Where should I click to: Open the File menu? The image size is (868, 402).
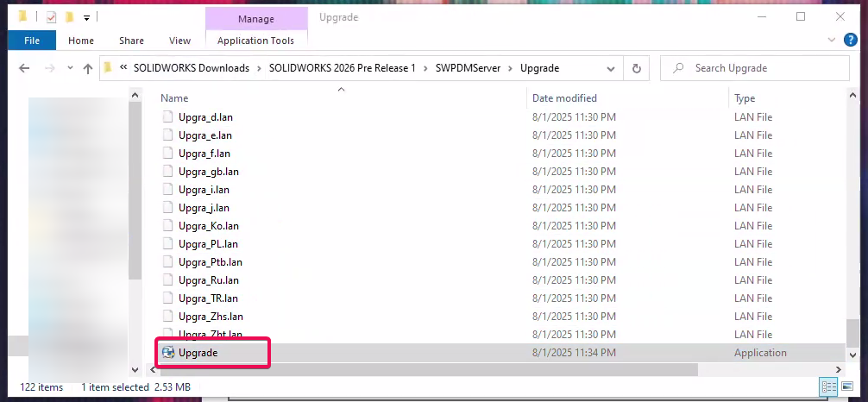point(32,41)
